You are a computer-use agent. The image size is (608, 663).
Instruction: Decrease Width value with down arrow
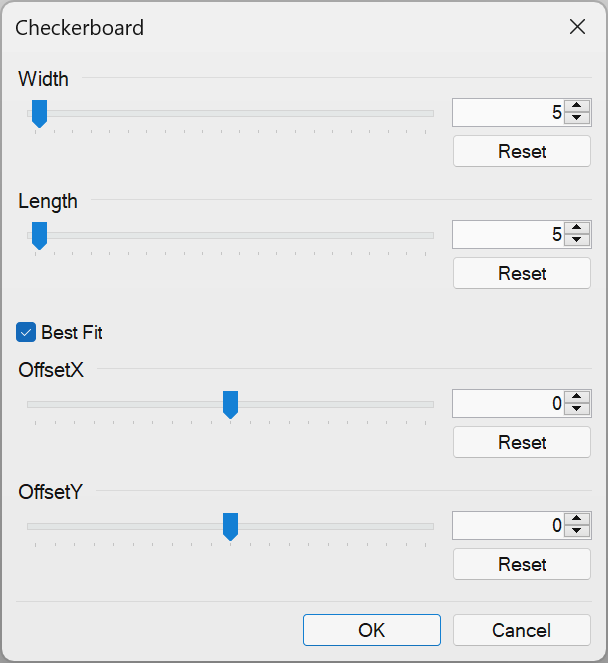pos(576,118)
